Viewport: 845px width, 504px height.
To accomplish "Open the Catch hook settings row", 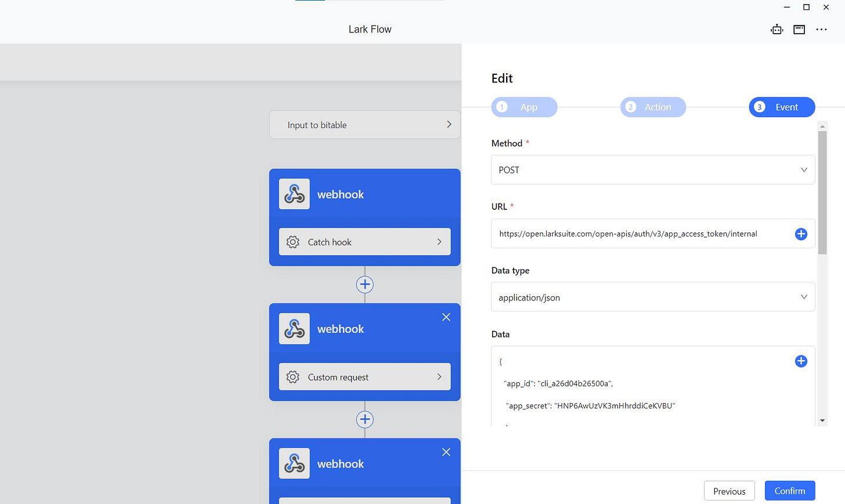I will point(364,242).
